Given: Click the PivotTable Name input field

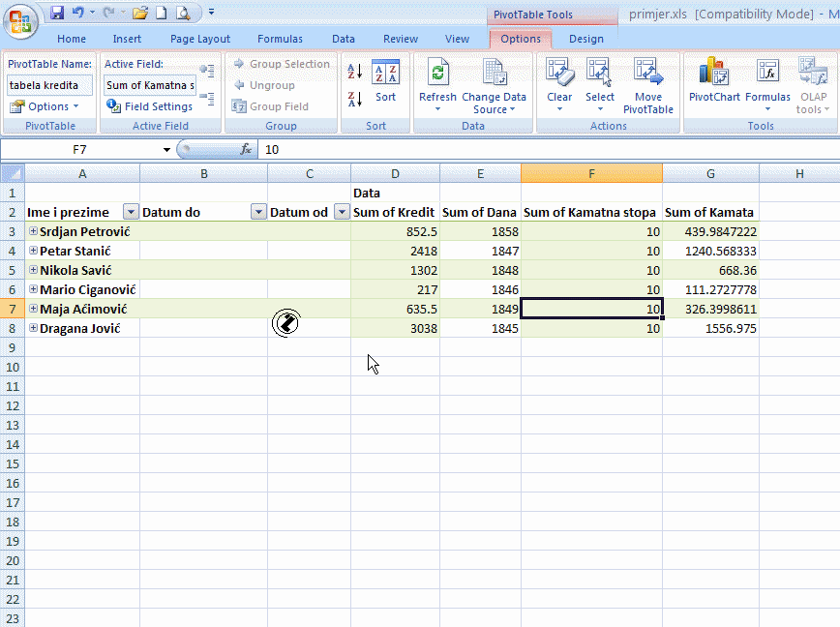Looking at the screenshot, I should click(49, 85).
